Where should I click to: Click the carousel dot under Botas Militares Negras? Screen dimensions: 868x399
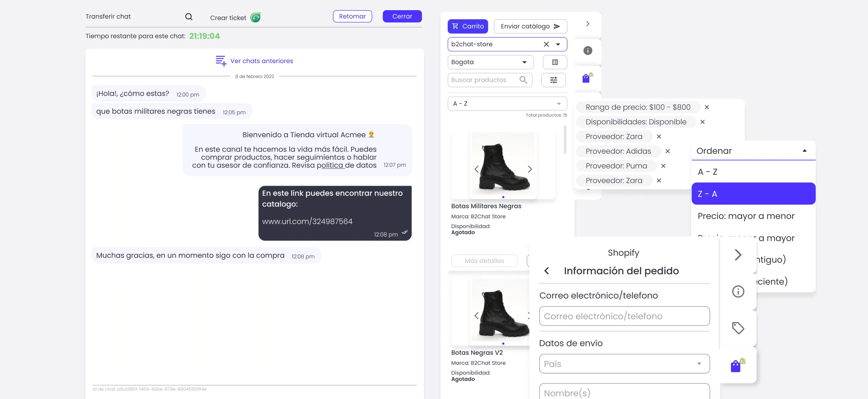[503, 197]
